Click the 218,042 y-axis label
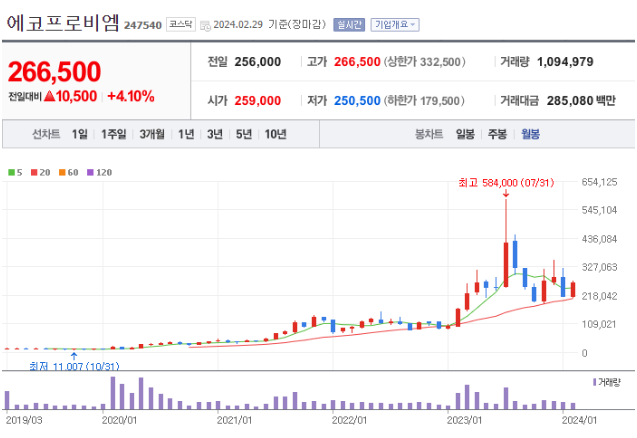 (599, 296)
